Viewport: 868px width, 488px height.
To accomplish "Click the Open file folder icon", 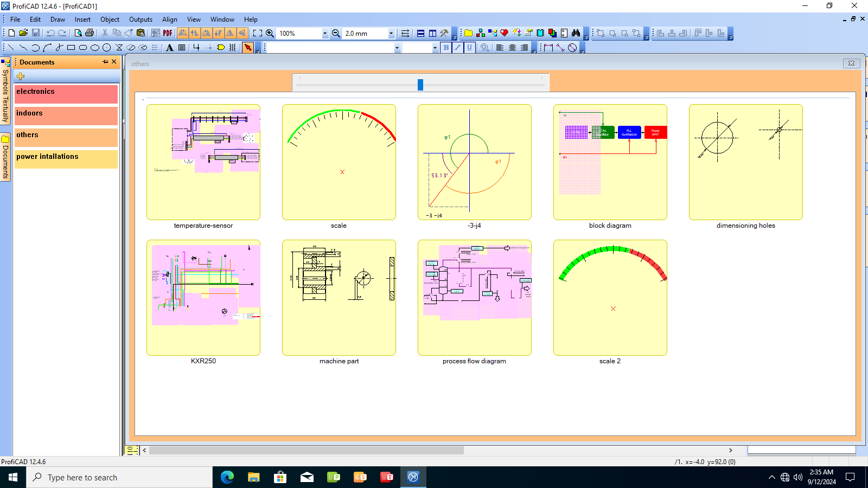I will click(x=23, y=33).
